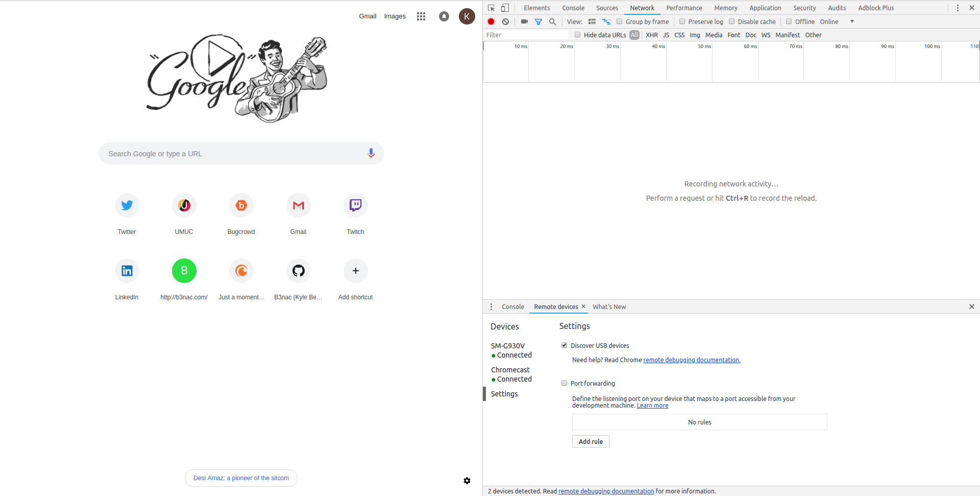Open Google notifications bell

coord(444,16)
